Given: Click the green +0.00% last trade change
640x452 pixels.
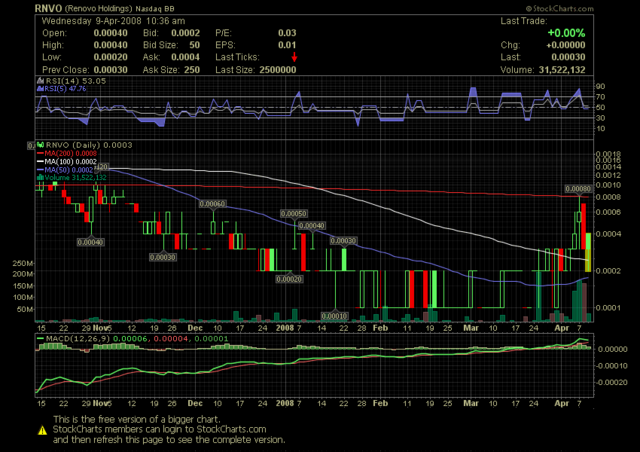Looking at the screenshot, I should tap(566, 33).
